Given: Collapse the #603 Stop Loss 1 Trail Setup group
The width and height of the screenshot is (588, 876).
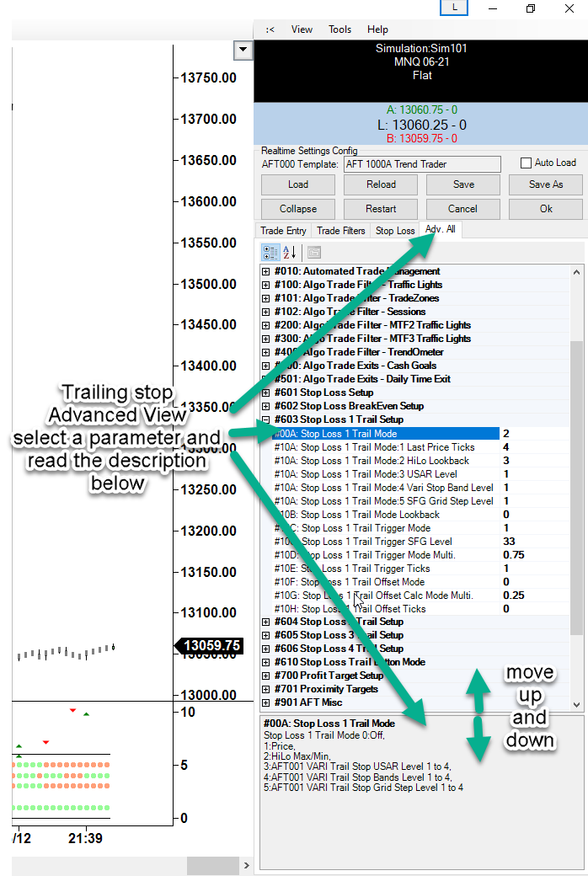Looking at the screenshot, I should 266,419.
